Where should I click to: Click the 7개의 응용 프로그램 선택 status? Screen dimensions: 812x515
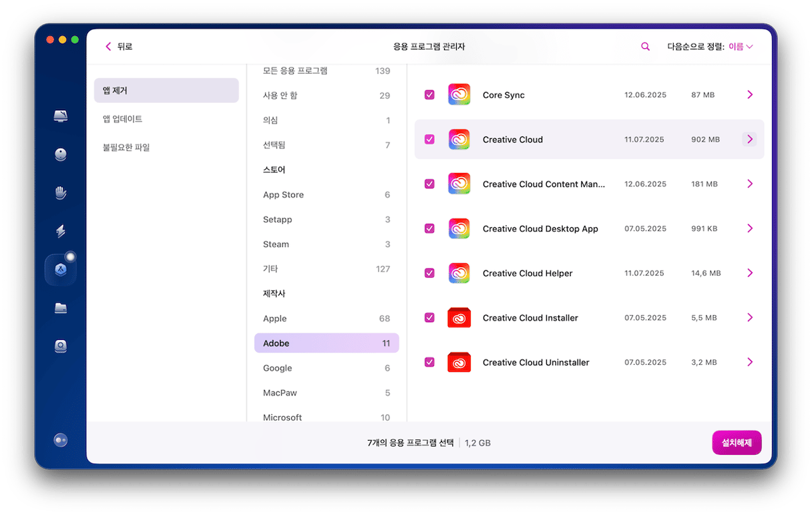(411, 443)
